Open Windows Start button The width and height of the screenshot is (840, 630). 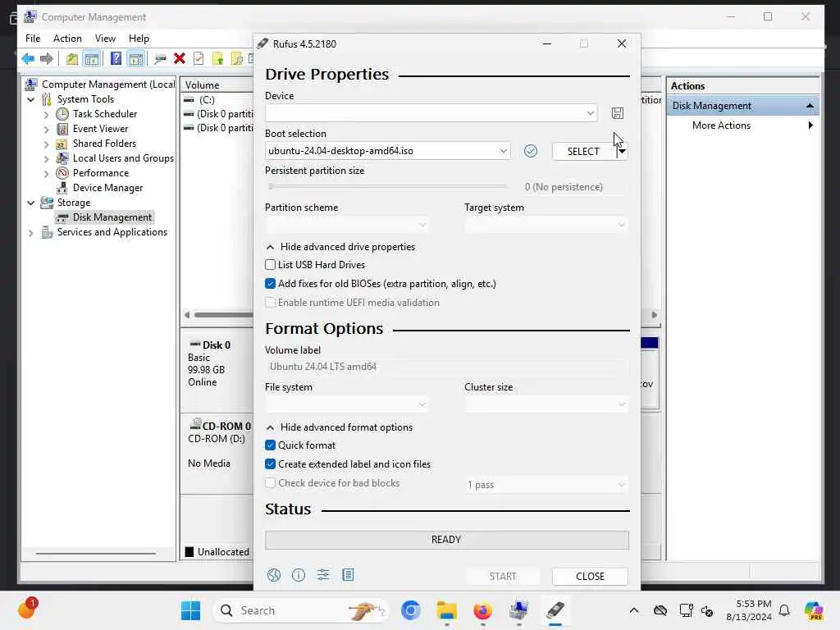pyautogui.click(x=190, y=610)
